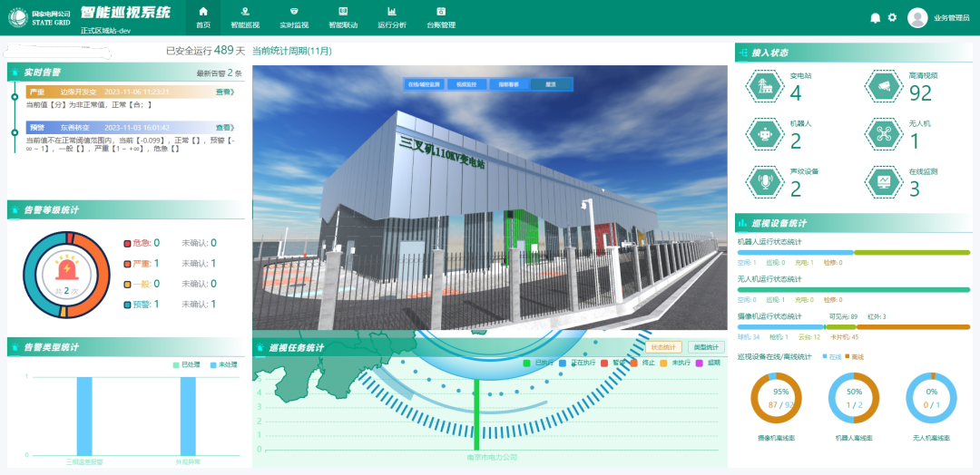Click the 声纹设备 microphone hexagon icon
Image resolution: width=980 pixels, height=475 pixels.
(x=765, y=181)
